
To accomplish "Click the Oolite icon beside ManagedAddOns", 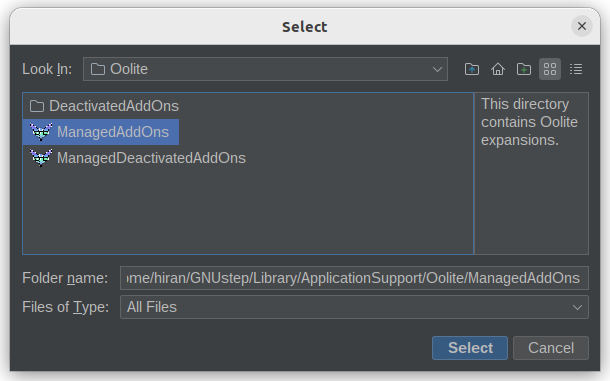I will click(41, 132).
